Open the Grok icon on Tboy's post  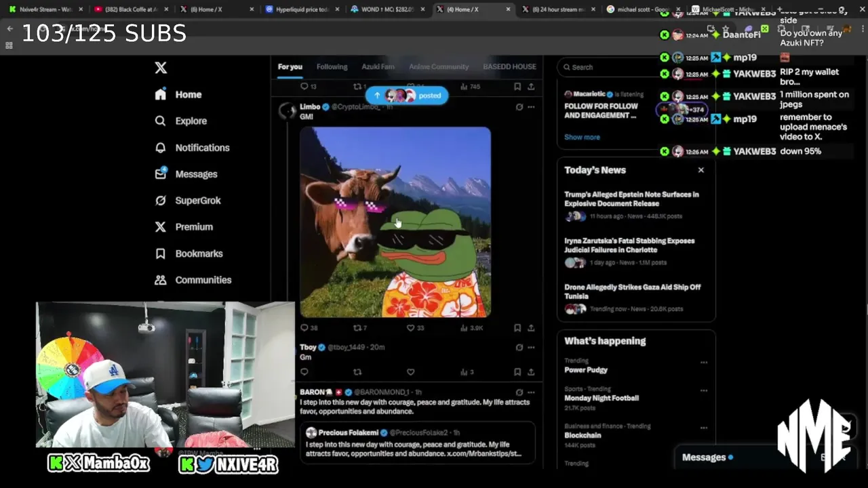(x=519, y=347)
